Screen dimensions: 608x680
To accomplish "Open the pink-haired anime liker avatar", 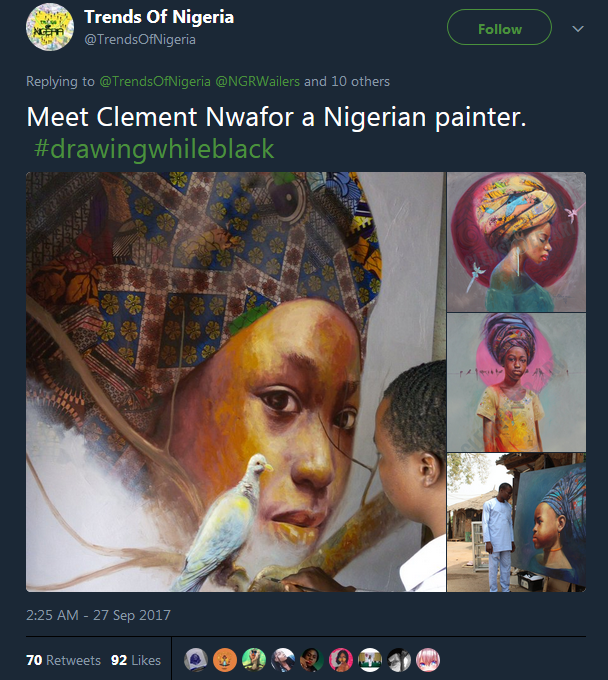I will pos(428,660).
